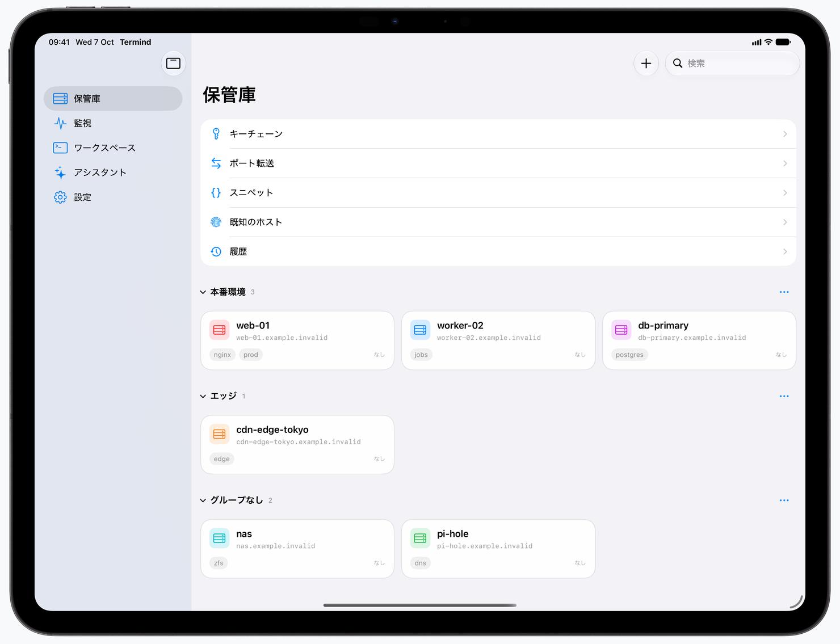Click the edge tag on cdn-edge-tokyo
Viewport: 840px width, 644px height.
click(x=222, y=459)
